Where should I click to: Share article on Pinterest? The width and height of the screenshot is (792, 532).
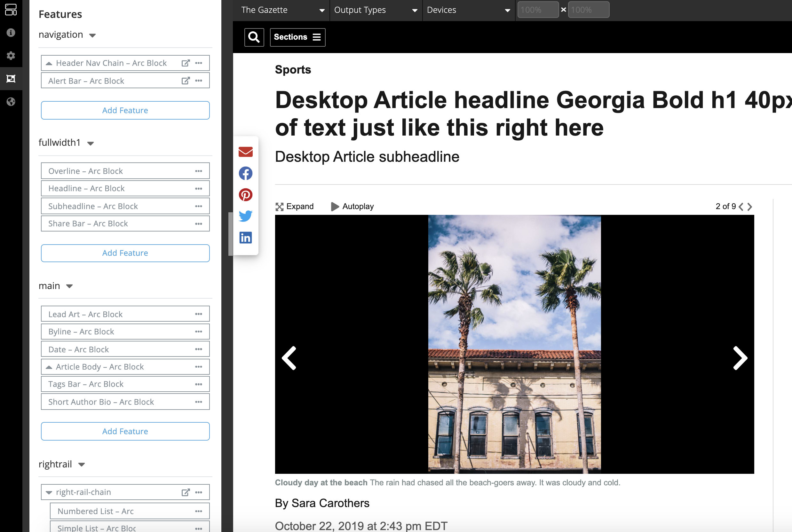[246, 195]
